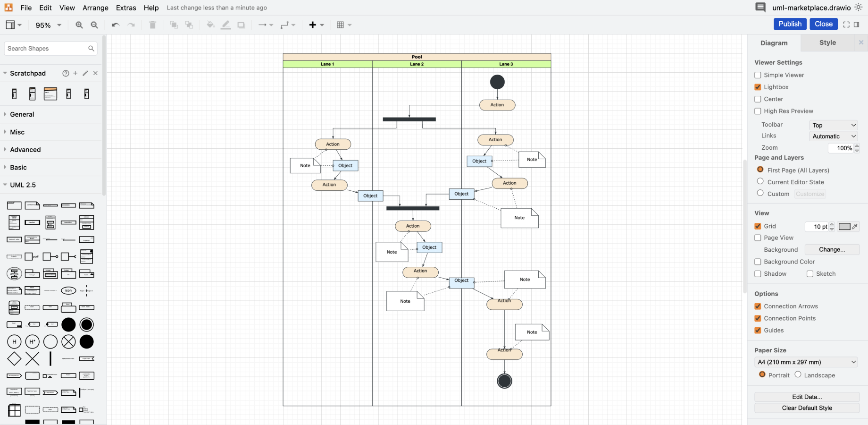The image size is (868, 425).
Task: Click the Publish button
Action: (x=790, y=24)
